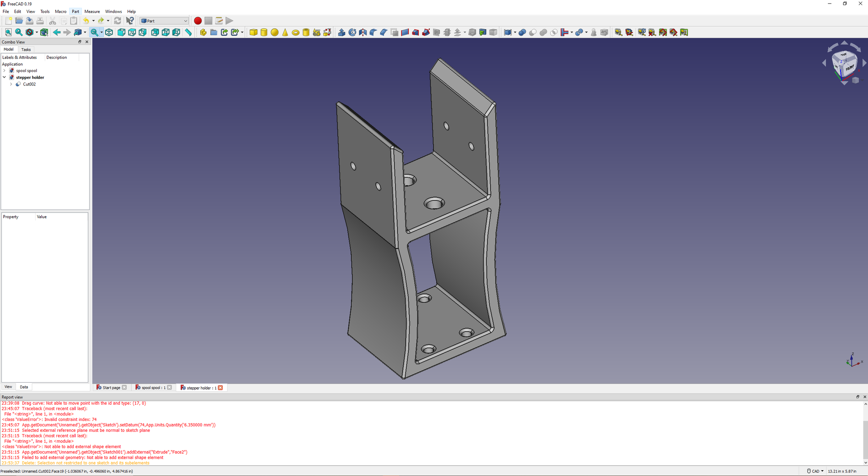Open the Part menu
Viewport: 868px width, 476px height.
click(75, 11)
